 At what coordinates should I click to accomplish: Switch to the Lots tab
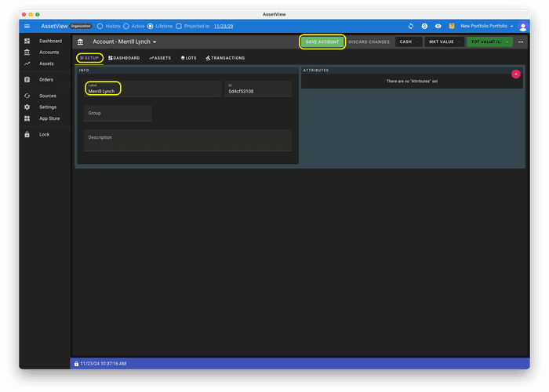(188, 58)
